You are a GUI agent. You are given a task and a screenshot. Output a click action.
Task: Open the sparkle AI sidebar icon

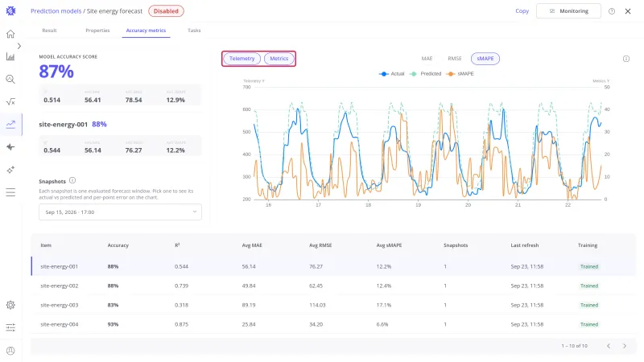tap(10, 170)
